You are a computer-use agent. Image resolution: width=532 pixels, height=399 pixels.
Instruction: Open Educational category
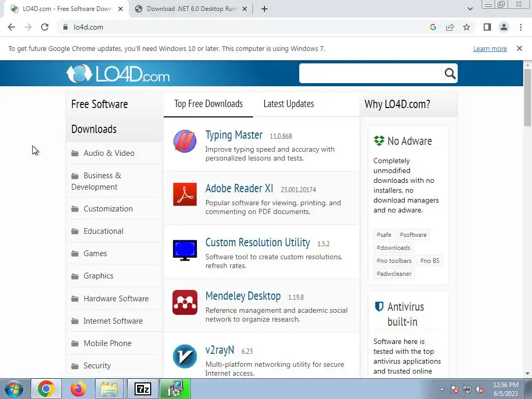pos(115,231)
